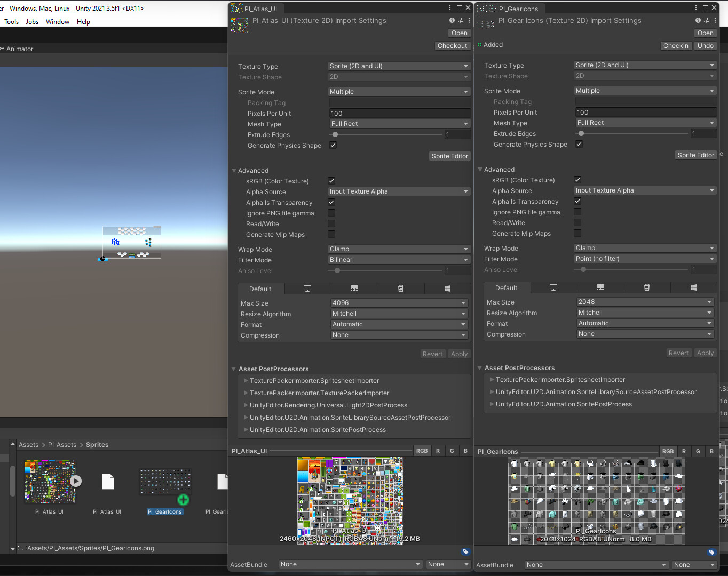
Task: Click the help icon in the Import Settings header
Action: 452,20
